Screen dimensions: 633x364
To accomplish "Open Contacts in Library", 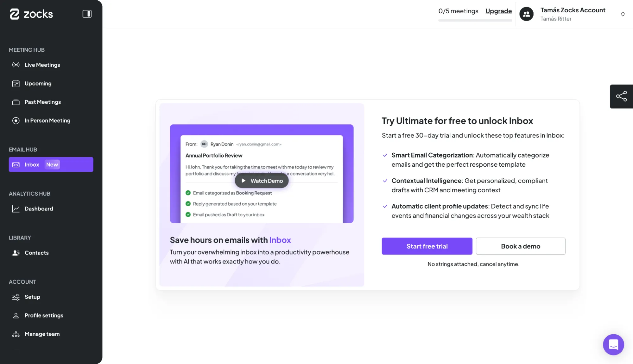I will coord(36,253).
